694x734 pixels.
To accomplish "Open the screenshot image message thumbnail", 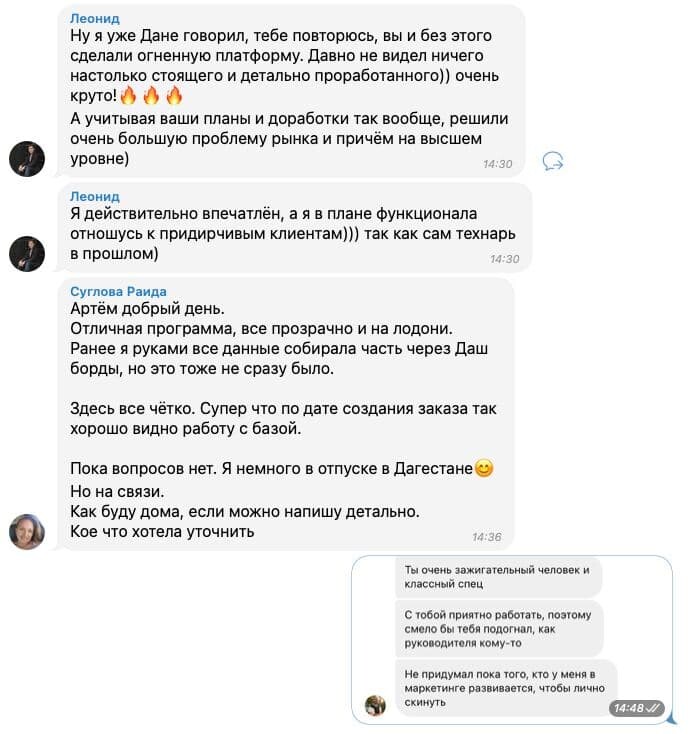I will coord(512,640).
